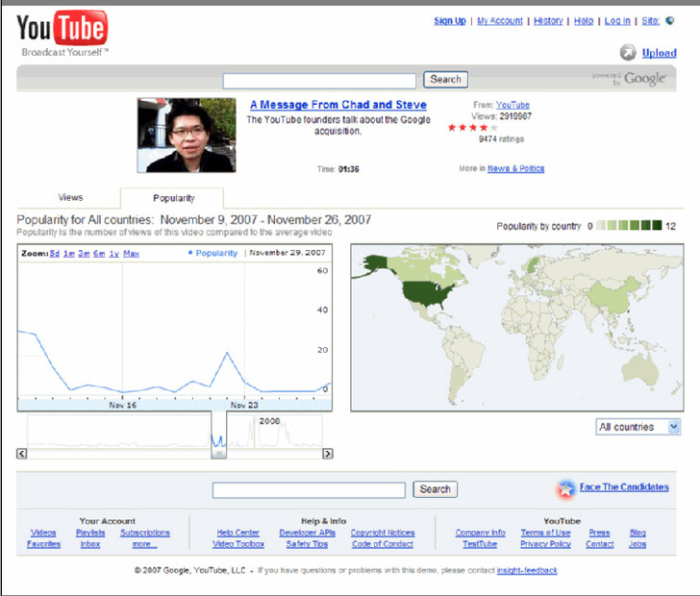Click the insight-feedback link
700x596 pixels.
pyautogui.click(x=527, y=570)
